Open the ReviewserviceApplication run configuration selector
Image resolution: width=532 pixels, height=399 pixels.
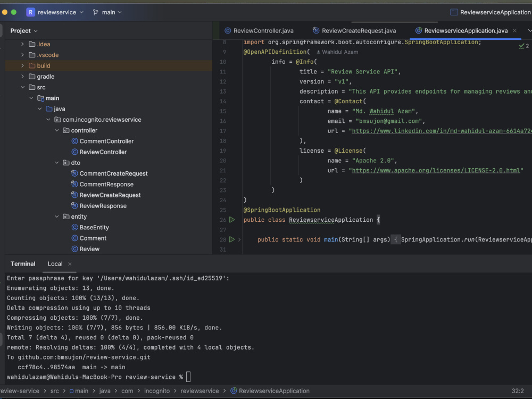(x=491, y=12)
